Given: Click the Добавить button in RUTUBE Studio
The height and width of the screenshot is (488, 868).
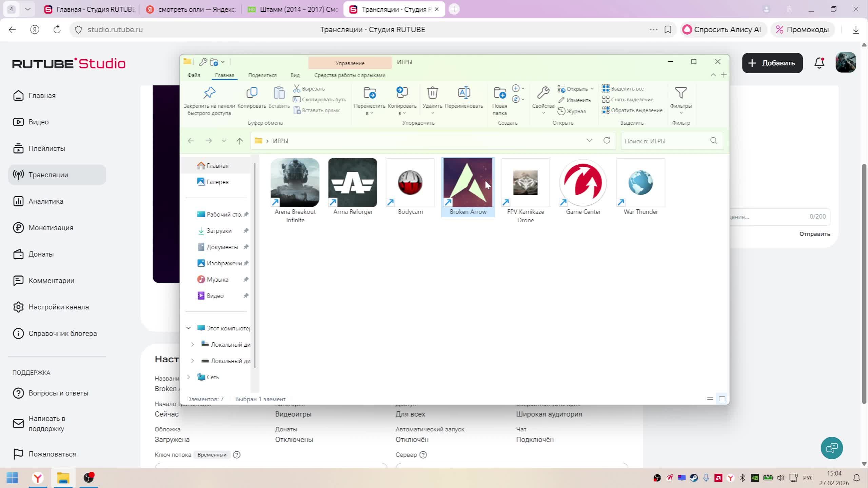Looking at the screenshot, I should (772, 63).
